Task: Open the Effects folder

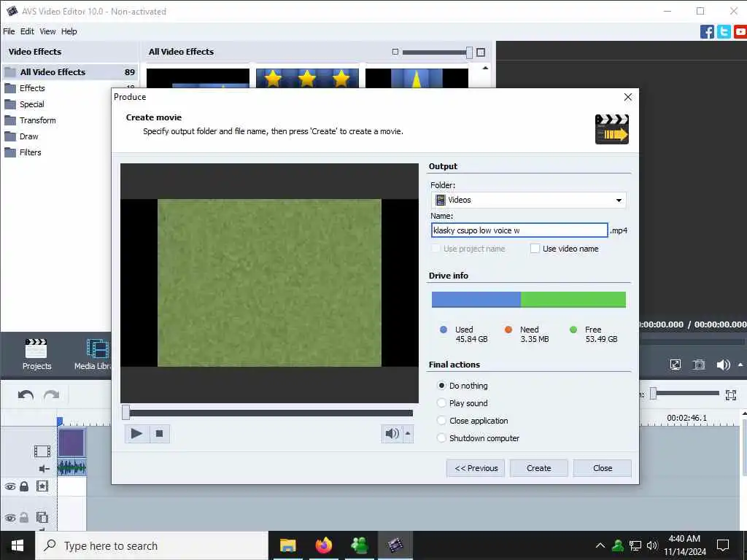Action: click(32, 88)
